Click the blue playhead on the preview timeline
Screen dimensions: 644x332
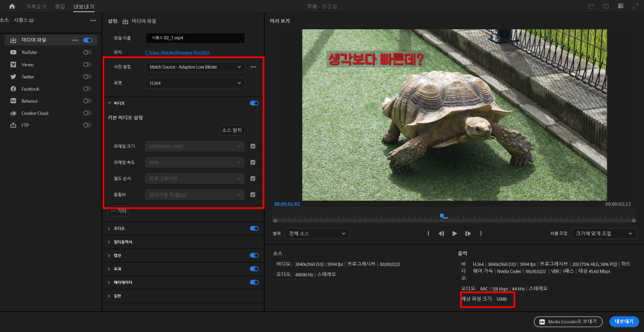click(443, 216)
